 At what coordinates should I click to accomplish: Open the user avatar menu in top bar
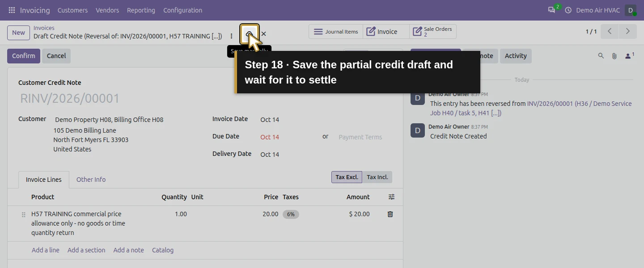[631, 10]
